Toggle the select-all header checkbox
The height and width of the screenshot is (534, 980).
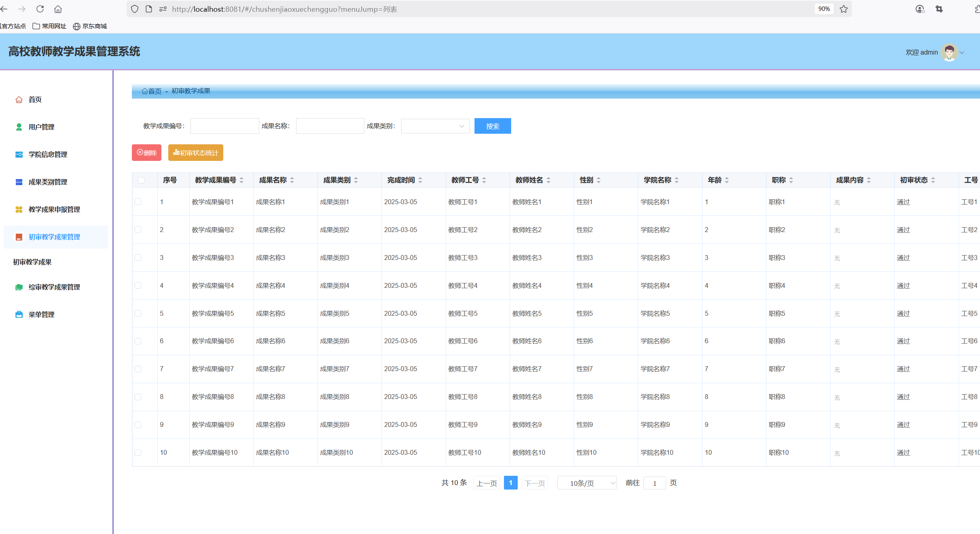141,180
